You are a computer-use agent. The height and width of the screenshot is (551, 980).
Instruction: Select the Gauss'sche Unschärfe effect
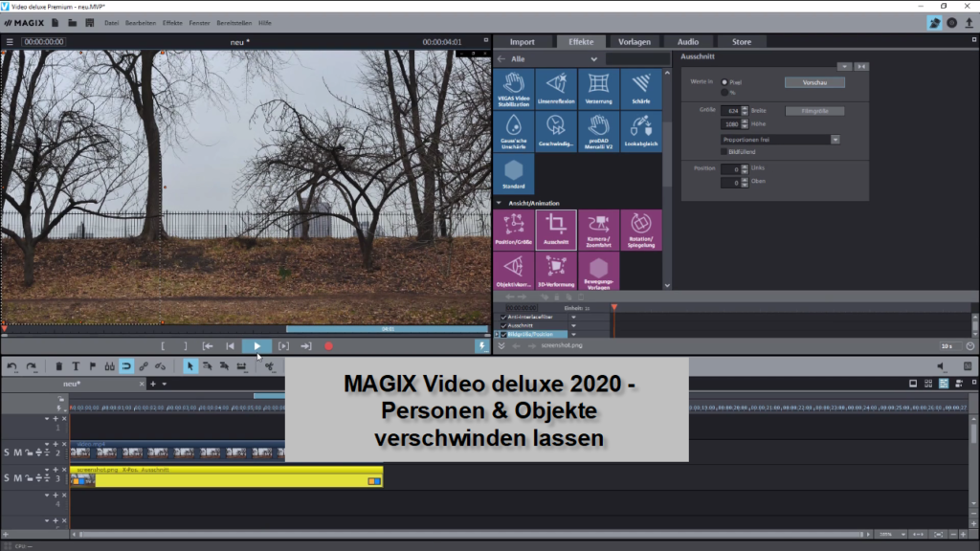pyautogui.click(x=514, y=131)
